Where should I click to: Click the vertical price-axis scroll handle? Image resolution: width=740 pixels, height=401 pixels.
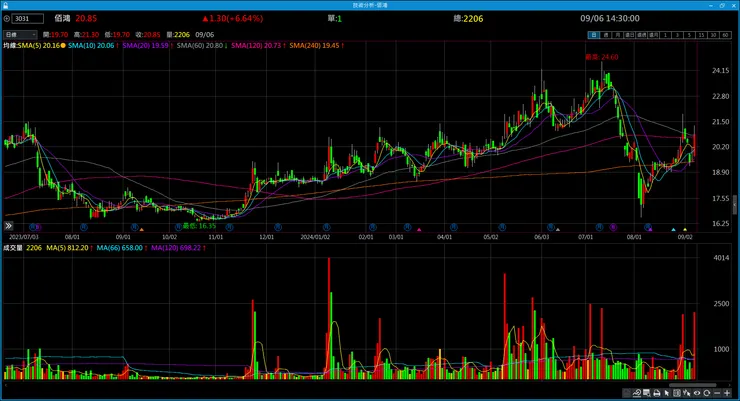tap(735, 205)
